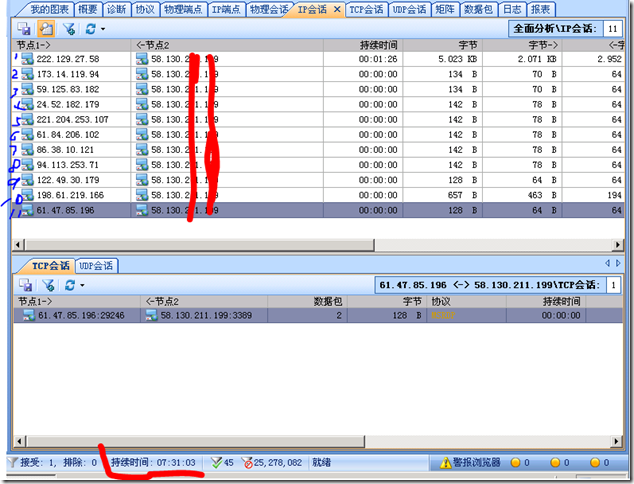Select the lower pane TCP会话 tab
This screenshot has width=634, height=484.
coord(51,266)
